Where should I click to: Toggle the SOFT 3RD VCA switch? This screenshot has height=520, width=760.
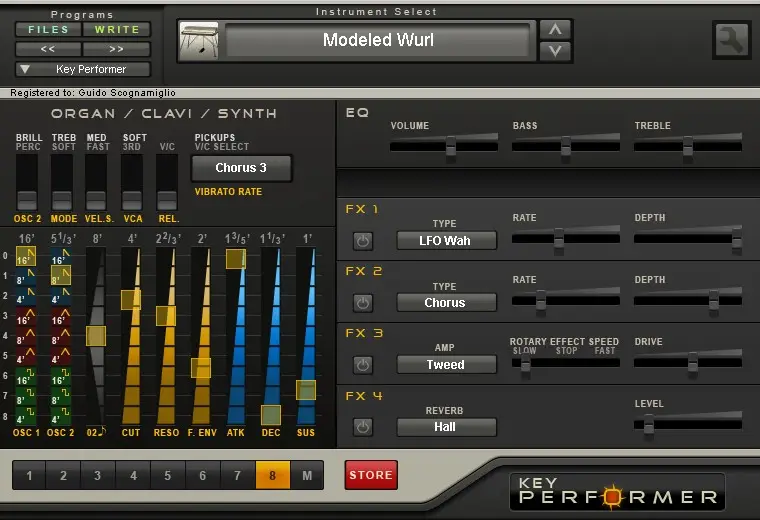point(132,183)
